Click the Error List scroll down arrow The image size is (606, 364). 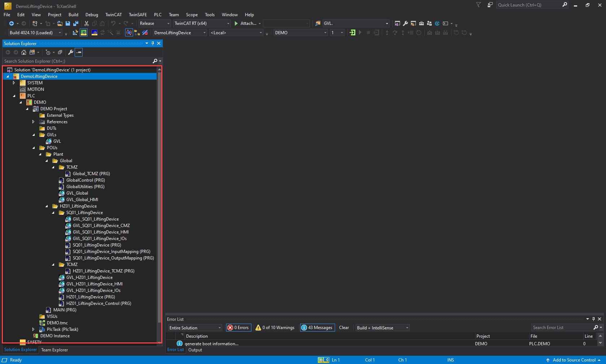pos(600,343)
